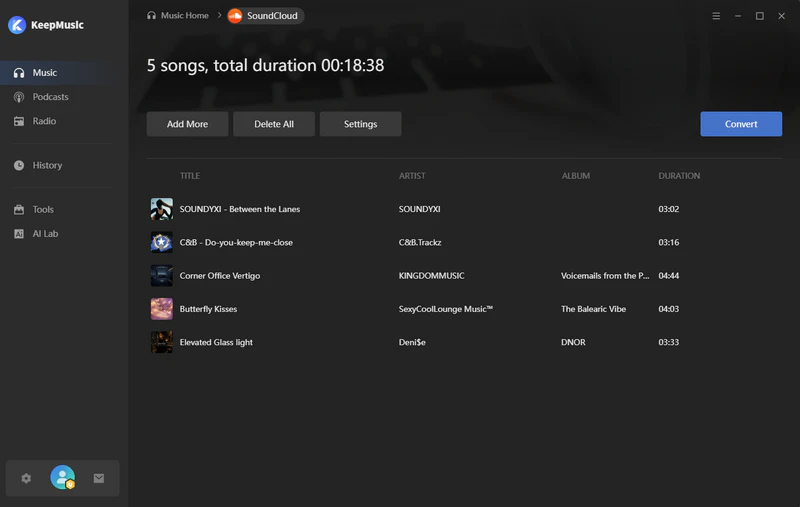Image resolution: width=800 pixels, height=507 pixels.
Task: Click the headphones icon beside Music Home
Action: point(152,15)
